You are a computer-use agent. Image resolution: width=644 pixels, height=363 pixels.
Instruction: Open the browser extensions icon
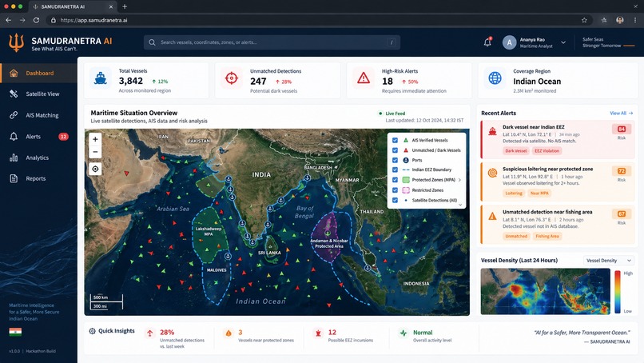click(604, 20)
